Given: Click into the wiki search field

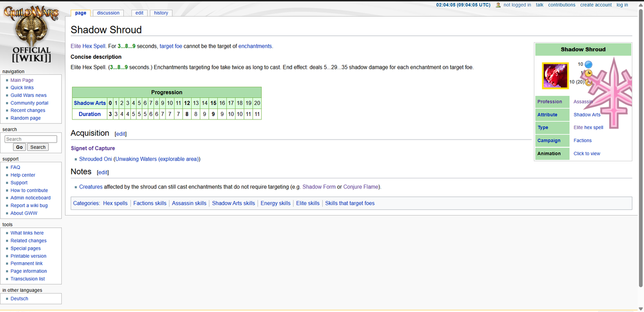Looking at the screenshot, I should coord(31,139).
